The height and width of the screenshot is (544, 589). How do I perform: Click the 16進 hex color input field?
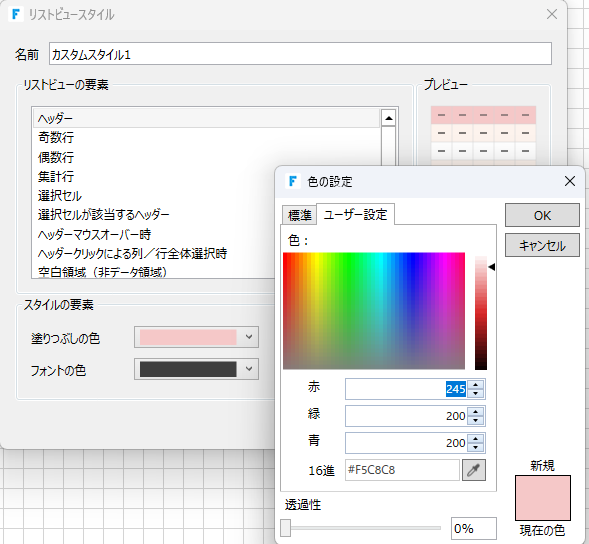click(x=402, y=470)
